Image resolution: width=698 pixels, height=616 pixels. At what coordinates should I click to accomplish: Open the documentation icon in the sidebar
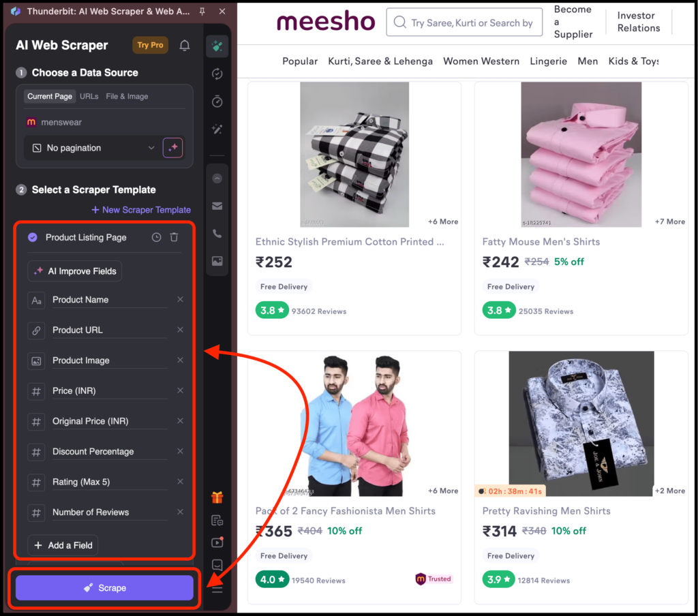click(x=217, y=520)
